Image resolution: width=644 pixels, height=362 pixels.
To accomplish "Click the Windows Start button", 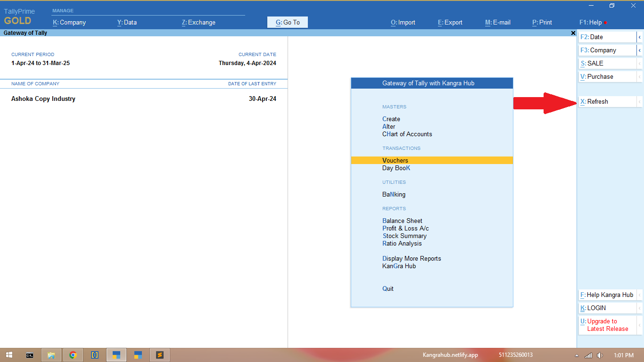I will click(x=9, y=355).
